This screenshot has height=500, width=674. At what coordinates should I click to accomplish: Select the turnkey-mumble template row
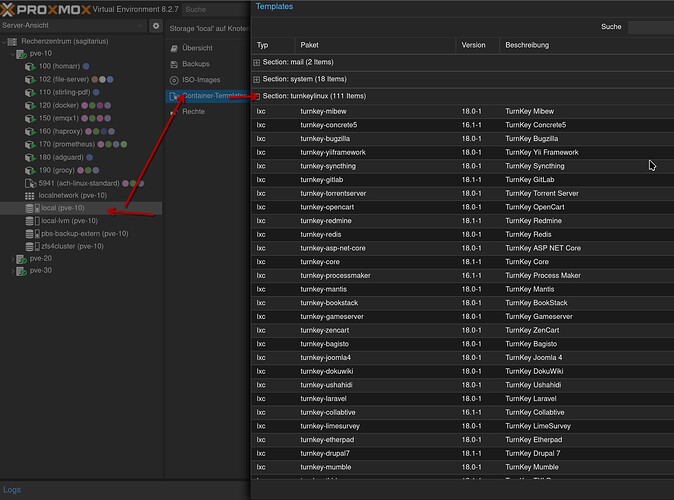click(463, 467)
